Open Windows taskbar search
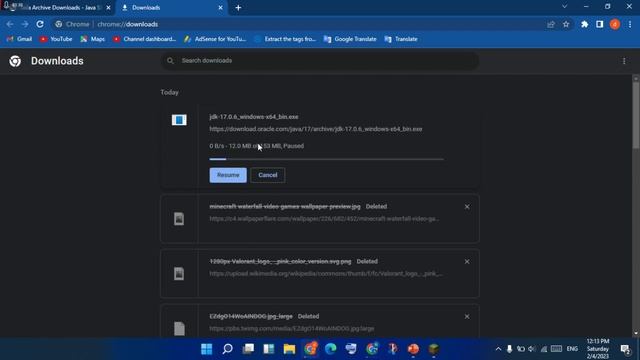Viewport: 640px width, 360px height. [x=227, y=349]
